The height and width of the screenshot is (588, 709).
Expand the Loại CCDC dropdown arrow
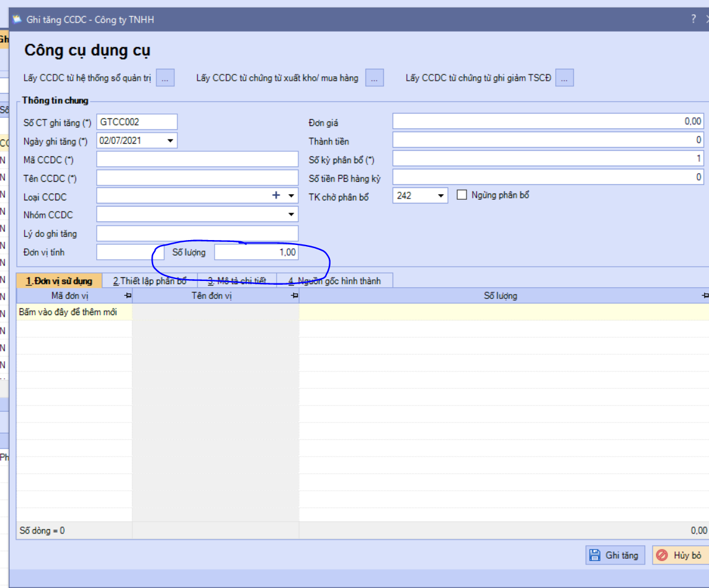pos(291,196)
